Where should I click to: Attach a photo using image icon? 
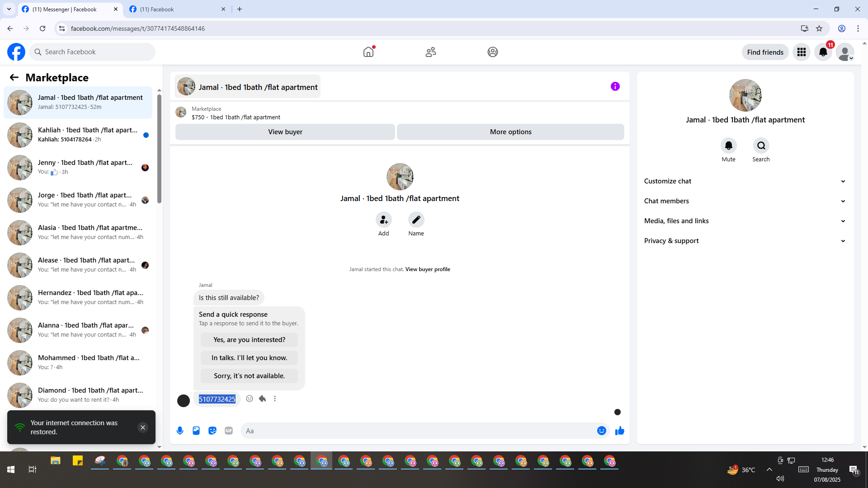(196, 431)
